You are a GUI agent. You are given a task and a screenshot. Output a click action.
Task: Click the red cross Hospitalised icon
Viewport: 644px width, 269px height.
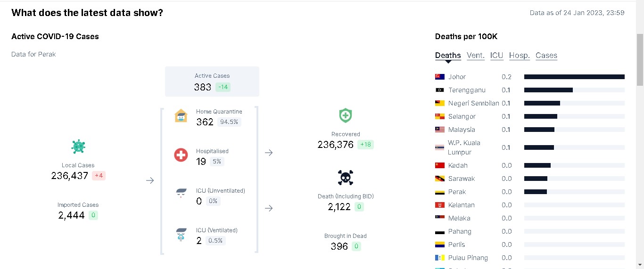[x=181, y=155]
